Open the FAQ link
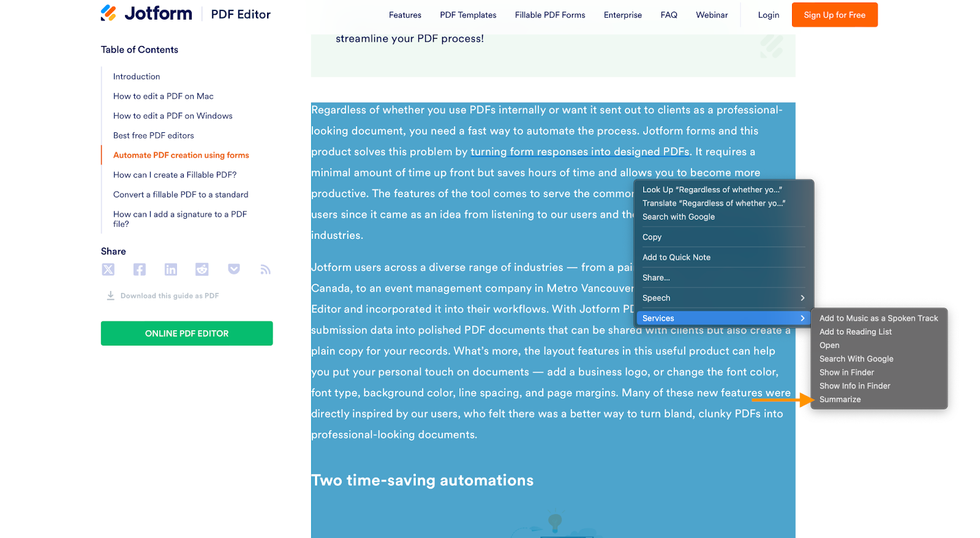The image size is (980, 538). 669,15
